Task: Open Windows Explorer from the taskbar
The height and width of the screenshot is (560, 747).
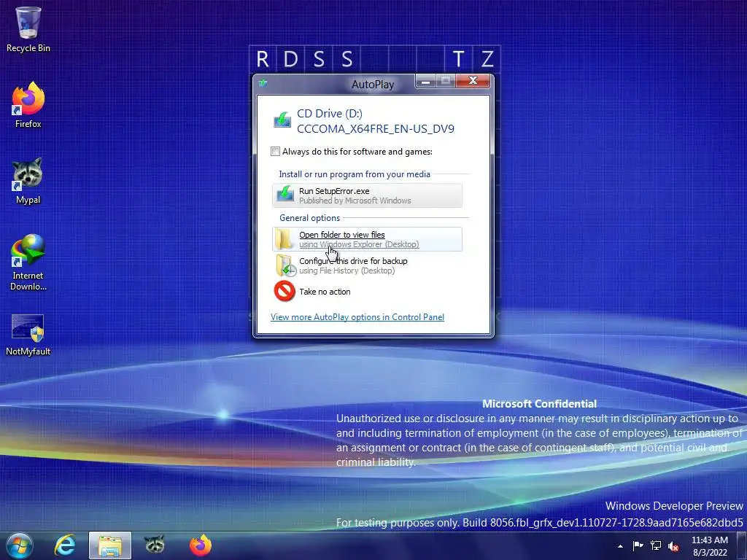Action: tap(110, 545)
